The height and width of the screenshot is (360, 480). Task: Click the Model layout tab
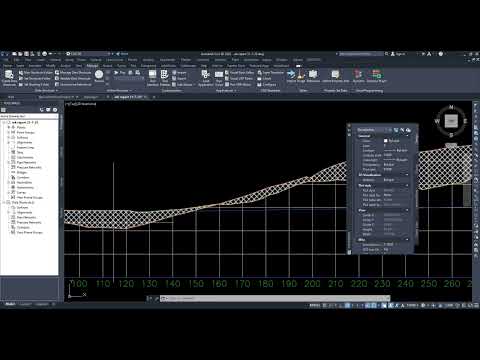[x=10, y=304]
